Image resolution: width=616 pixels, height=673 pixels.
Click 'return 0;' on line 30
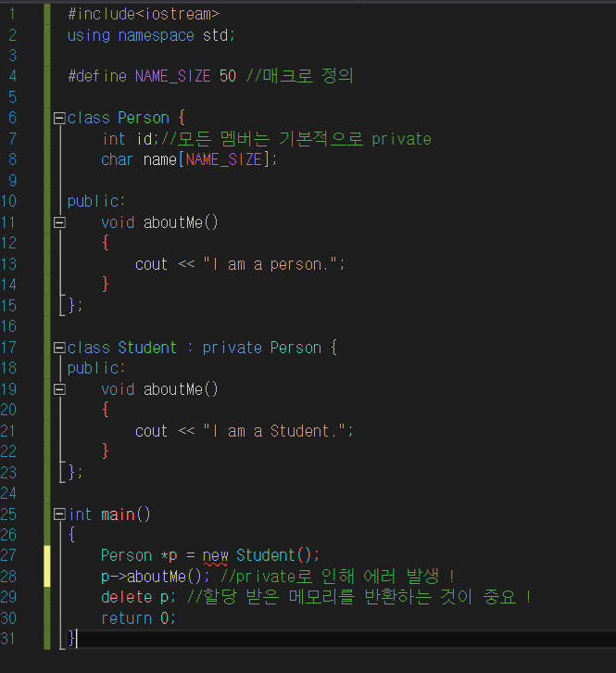pyautogui.click(x=139, y=618)
